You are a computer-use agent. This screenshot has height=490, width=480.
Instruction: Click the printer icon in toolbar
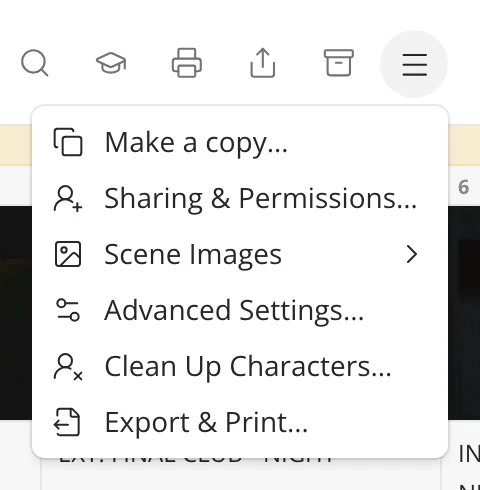(187, 63)
